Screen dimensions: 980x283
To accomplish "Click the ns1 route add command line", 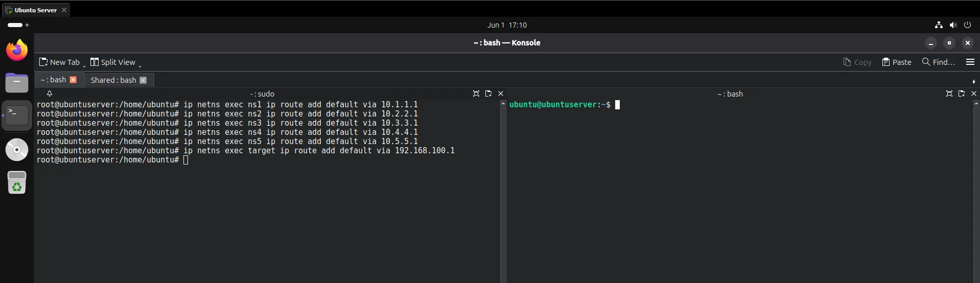I will click(227, 105).
